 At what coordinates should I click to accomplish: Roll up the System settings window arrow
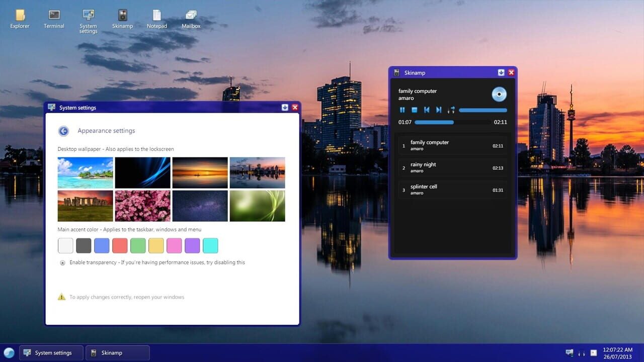click(285, 107)
